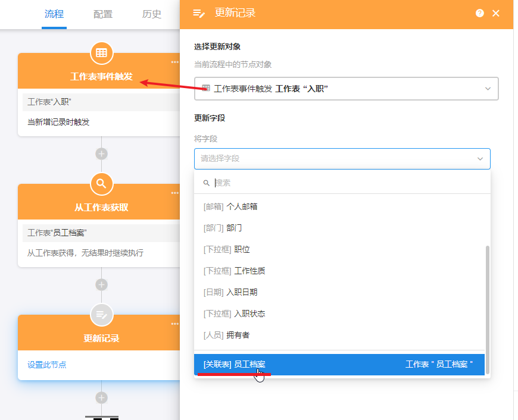Expand the update object dropdown 工作表事件触发
This screenshot has width=518, height=420.
coord(488,89)
